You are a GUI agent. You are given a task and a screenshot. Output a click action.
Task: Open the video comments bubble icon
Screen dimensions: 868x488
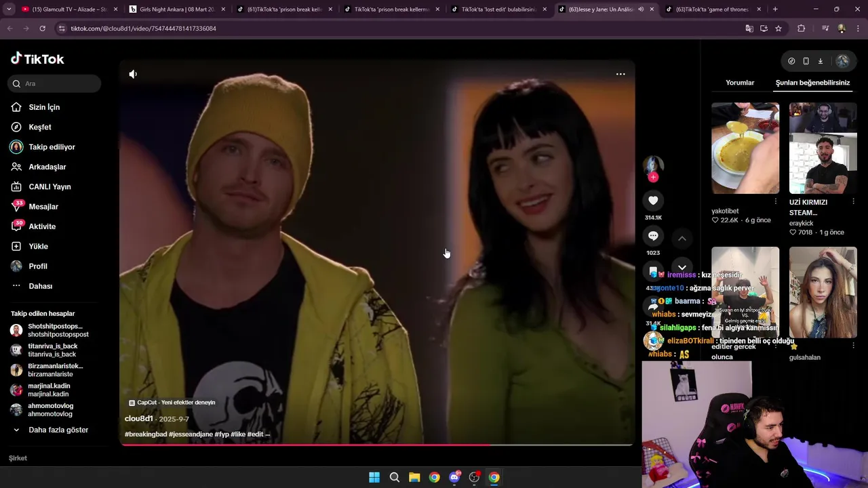tap(653, 236)
